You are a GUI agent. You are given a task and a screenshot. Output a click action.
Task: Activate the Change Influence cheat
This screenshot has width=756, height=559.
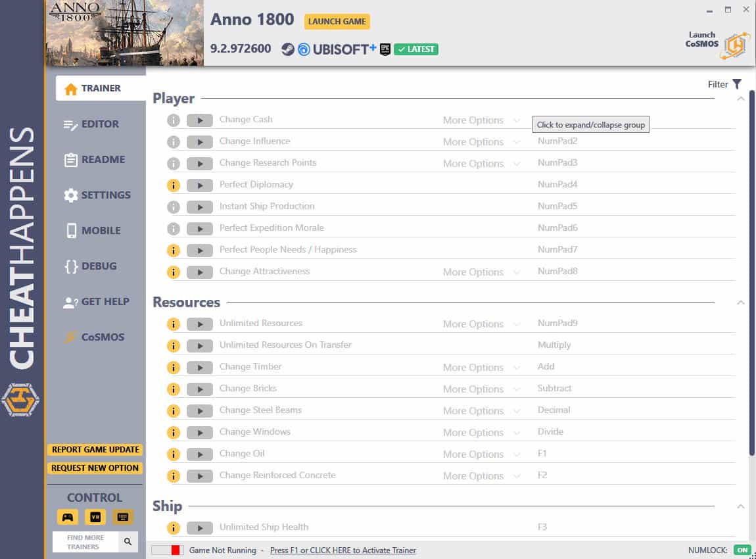click(200, 142)
